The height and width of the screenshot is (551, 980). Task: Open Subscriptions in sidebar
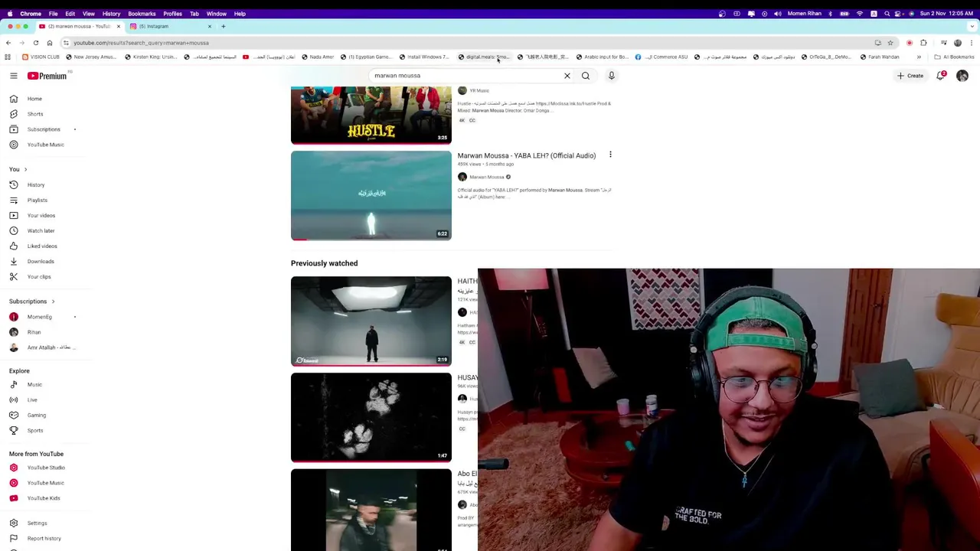44,129
